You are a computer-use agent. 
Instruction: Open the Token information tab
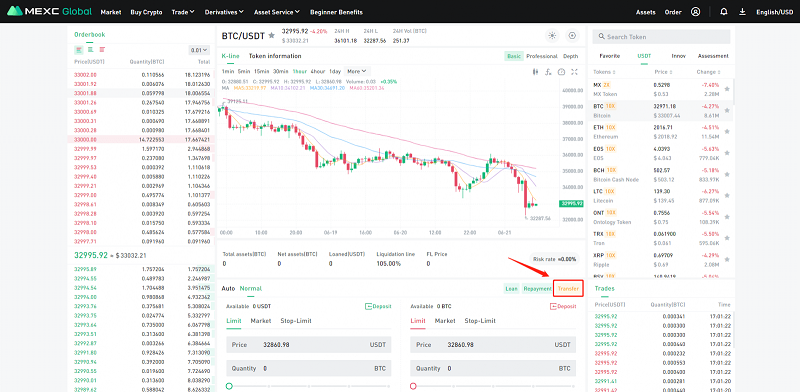(275, 56)
